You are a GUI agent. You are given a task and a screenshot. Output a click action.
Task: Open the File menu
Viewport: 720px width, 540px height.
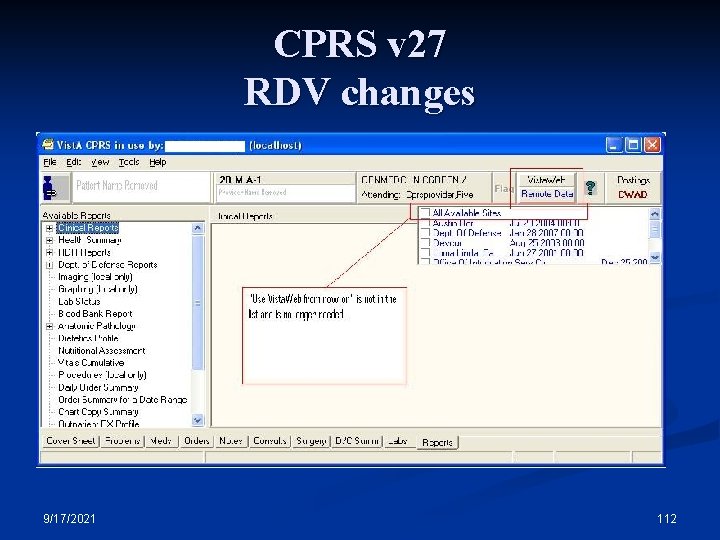50,162
